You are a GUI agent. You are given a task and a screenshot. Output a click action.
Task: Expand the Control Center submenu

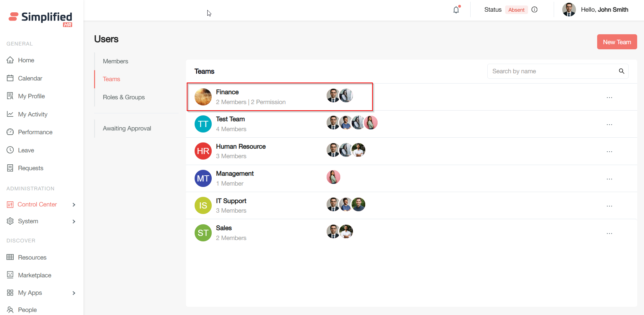point(74,205)
